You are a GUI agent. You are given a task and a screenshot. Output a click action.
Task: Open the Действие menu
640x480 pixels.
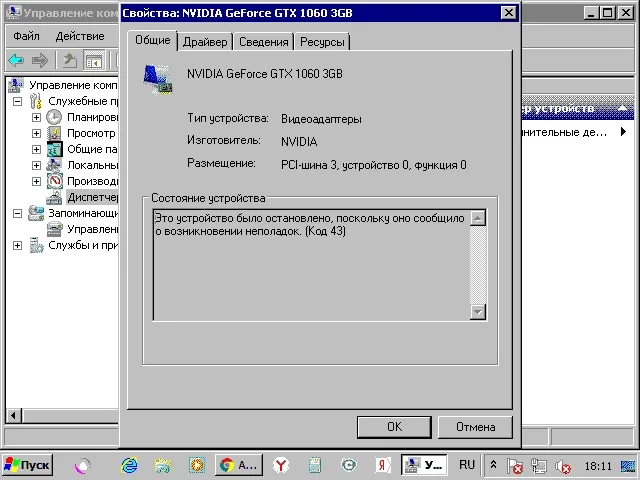pyautogui.click(x=80, y=36)
